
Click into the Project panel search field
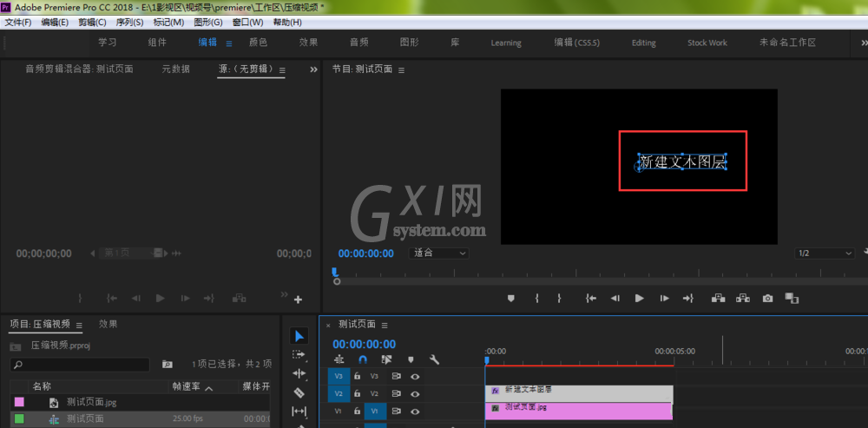(80, 365)
